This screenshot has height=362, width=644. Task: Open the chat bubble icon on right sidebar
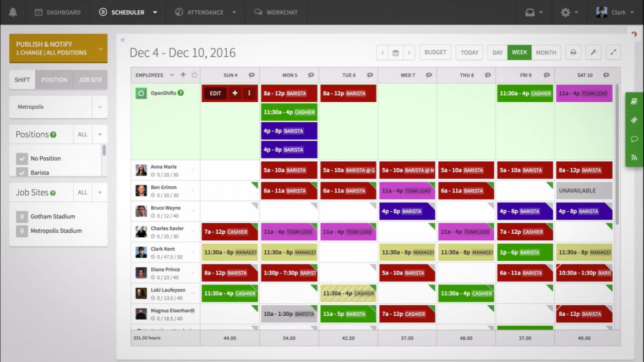click(634, 139)
